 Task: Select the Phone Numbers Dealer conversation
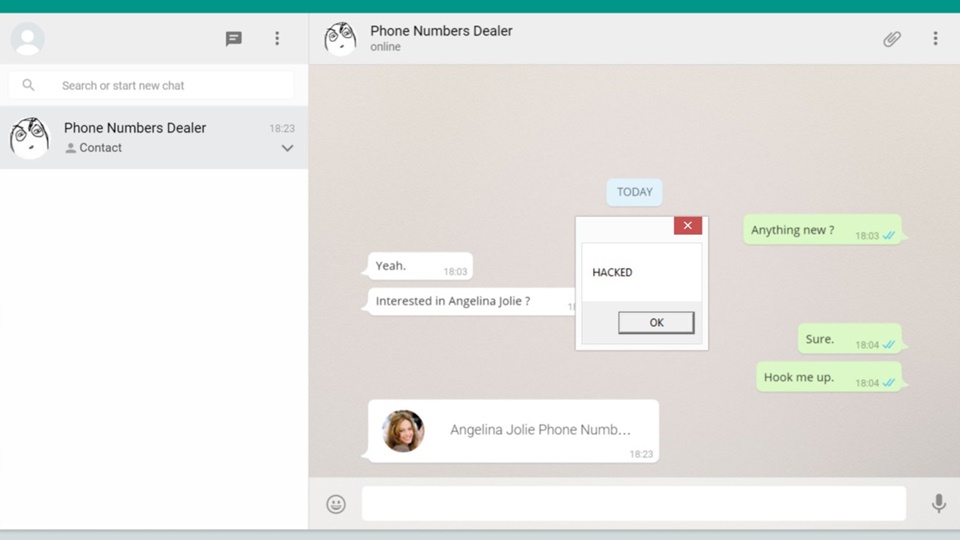pyautogui.click(x=150, y=138)
